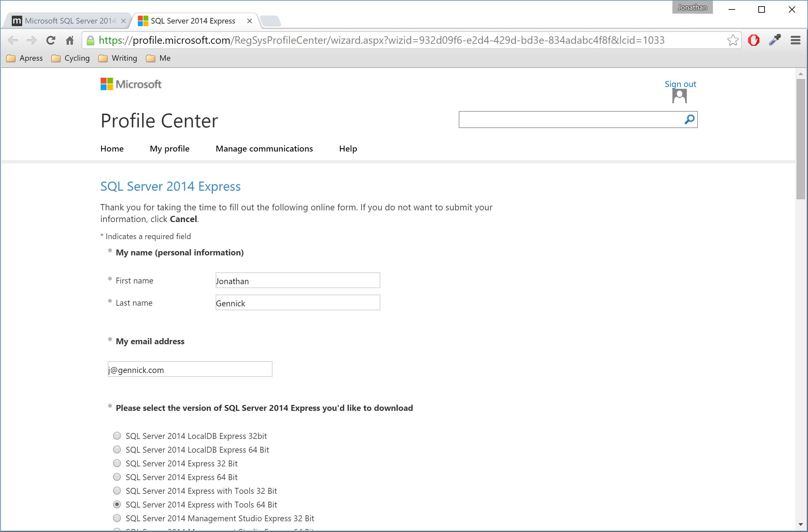Click the scrollbar up arrow

click(x=801, y=73)
